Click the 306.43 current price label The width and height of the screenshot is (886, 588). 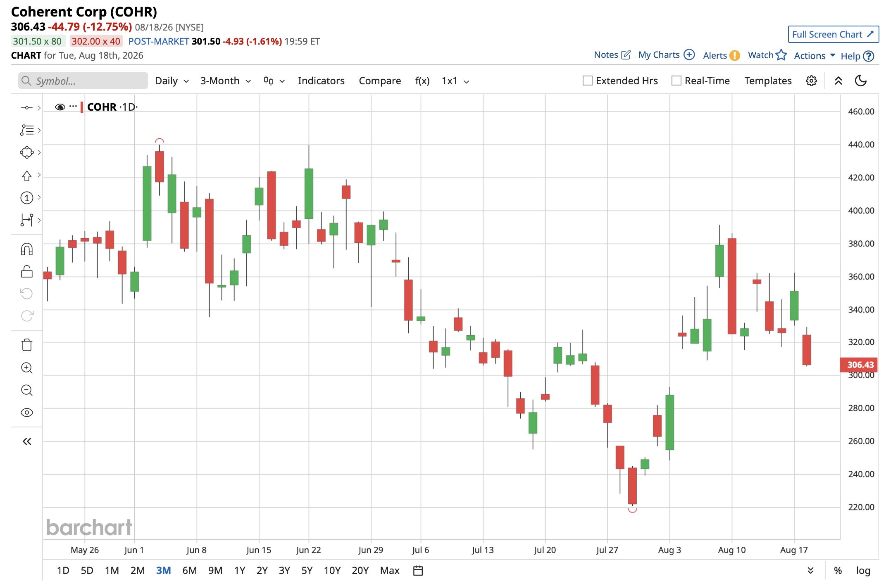[x=859, y=365]
